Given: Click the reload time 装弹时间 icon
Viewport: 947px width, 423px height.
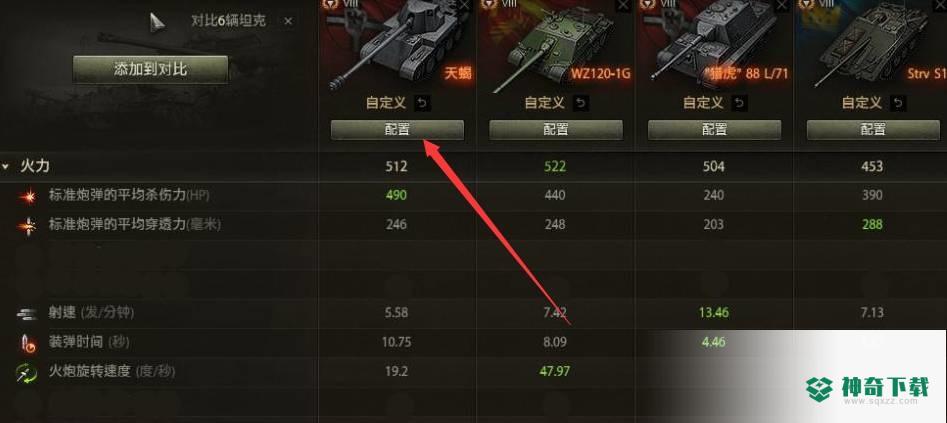Looking at the screenshot, I should pyautogui.click(x=27, y=343).
